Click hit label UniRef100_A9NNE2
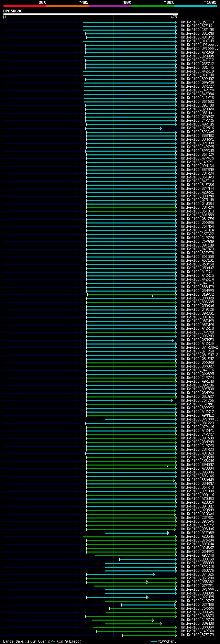Image resolution: width=220 pixels, height=644 pixels. point(197,416)
